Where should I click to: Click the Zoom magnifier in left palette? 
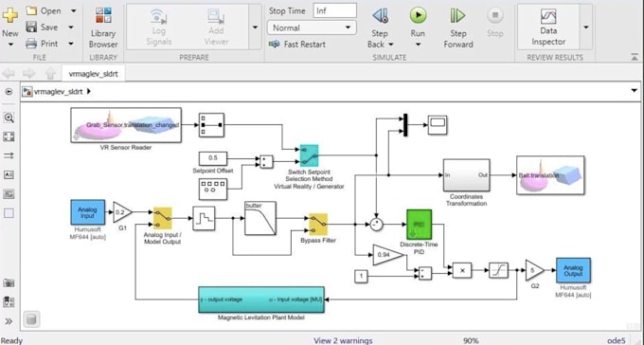[9, 118]
